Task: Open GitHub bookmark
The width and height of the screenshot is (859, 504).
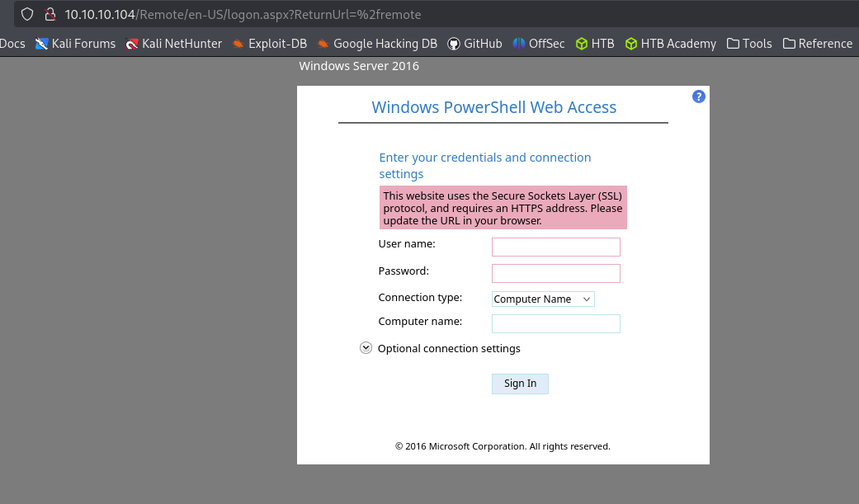Action: 474,43
